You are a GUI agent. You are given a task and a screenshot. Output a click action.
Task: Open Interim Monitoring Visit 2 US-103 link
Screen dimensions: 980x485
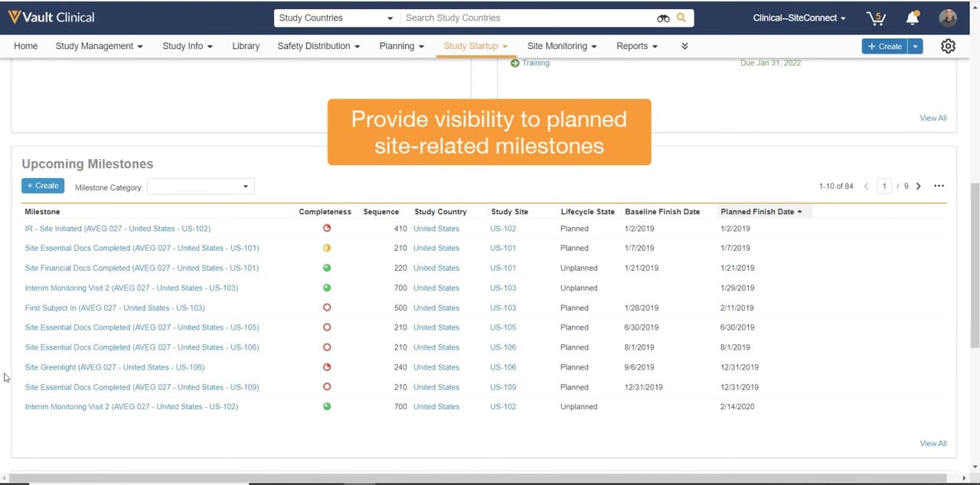point(132,288)
